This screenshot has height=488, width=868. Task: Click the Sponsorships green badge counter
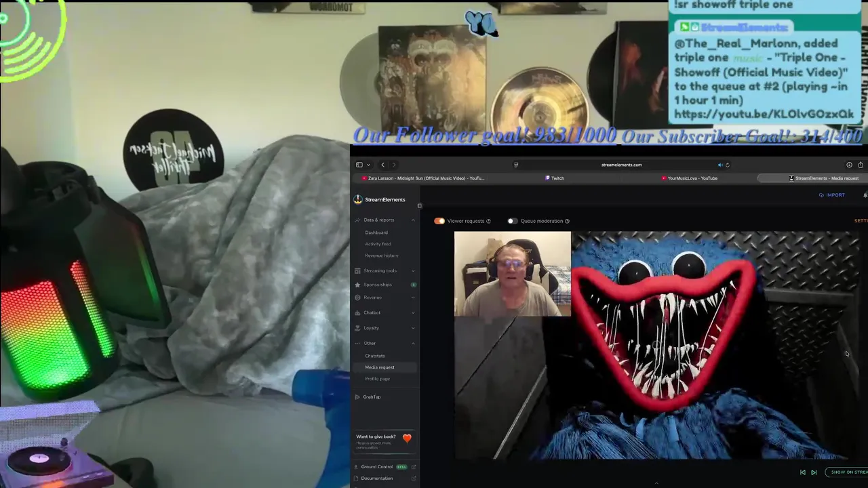point(414,285)
